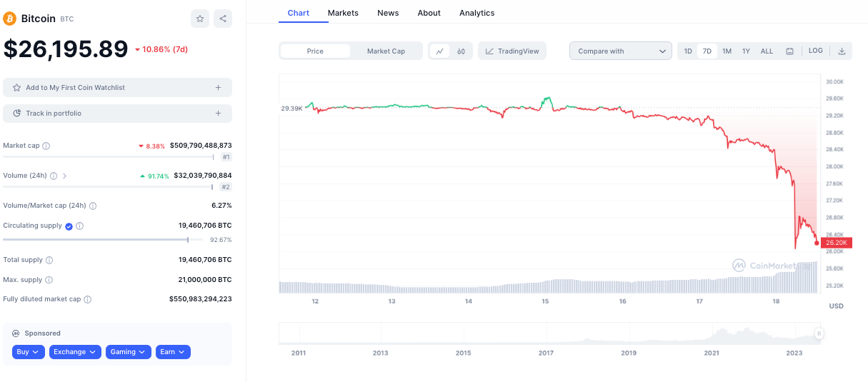Open the Compare with dropdown
Viewport: 868px width, 382px height.
pos(621,51)
